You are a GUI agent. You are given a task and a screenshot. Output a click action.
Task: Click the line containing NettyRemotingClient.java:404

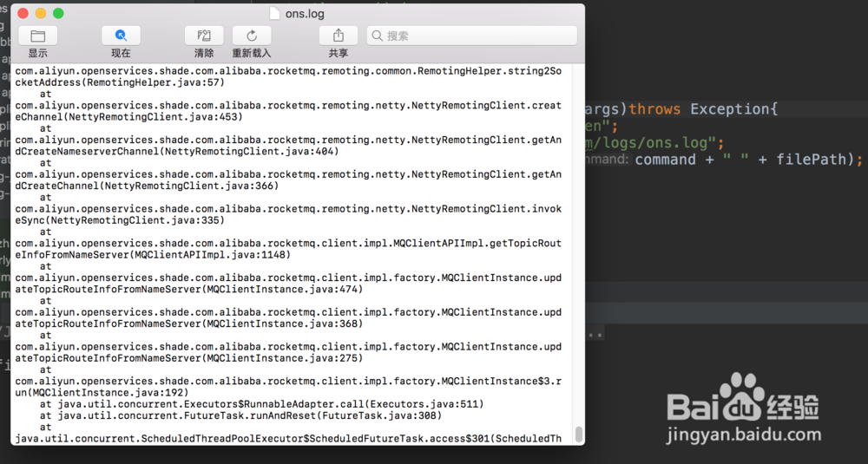pos(176,152)
